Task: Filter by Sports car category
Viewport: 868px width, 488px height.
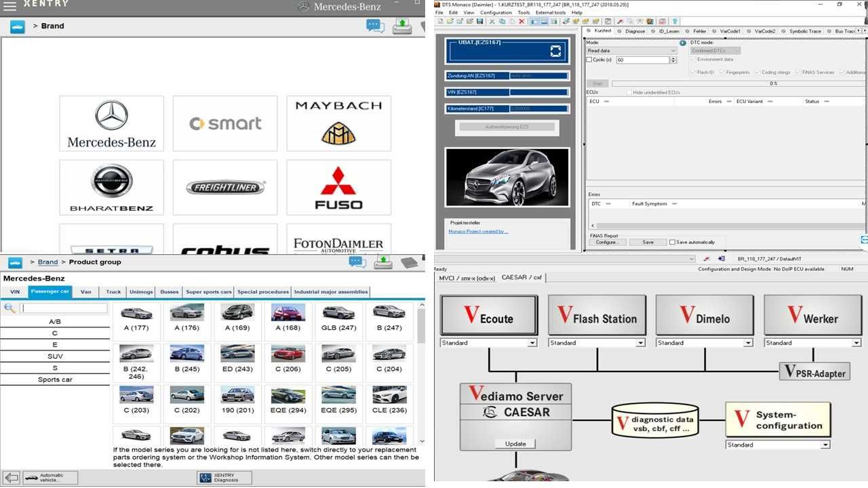Action: click(55, 380)
